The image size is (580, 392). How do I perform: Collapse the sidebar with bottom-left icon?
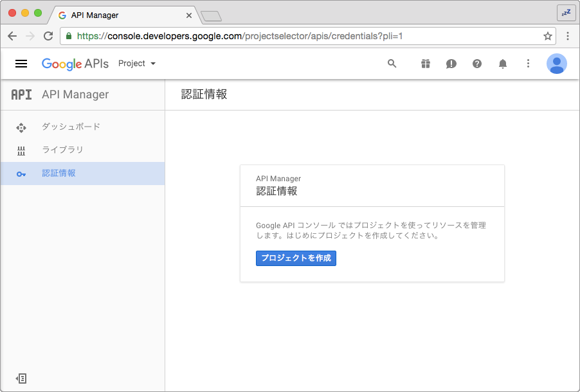point(21,379)
